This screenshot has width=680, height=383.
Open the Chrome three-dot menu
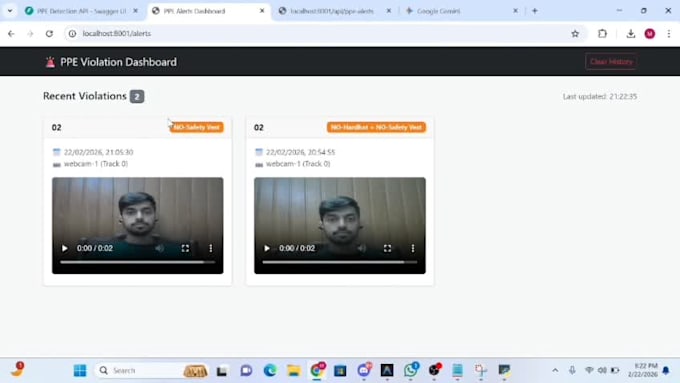pos(669,33)
